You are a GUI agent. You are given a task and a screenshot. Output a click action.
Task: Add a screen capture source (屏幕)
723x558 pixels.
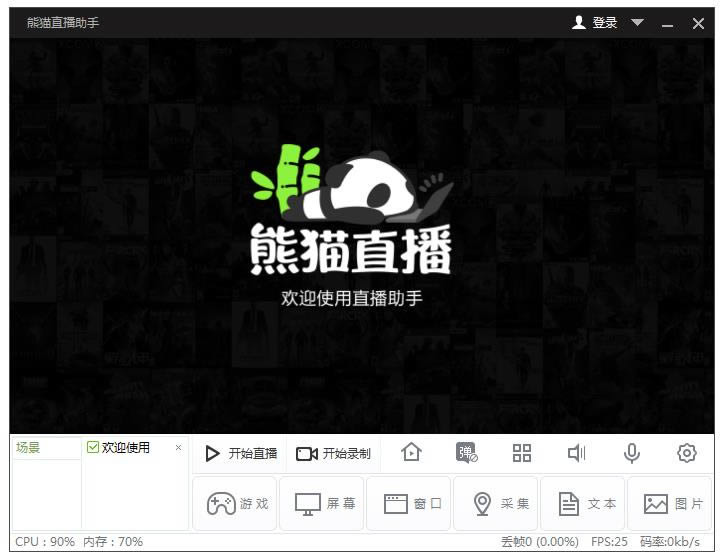coord(323,504)
